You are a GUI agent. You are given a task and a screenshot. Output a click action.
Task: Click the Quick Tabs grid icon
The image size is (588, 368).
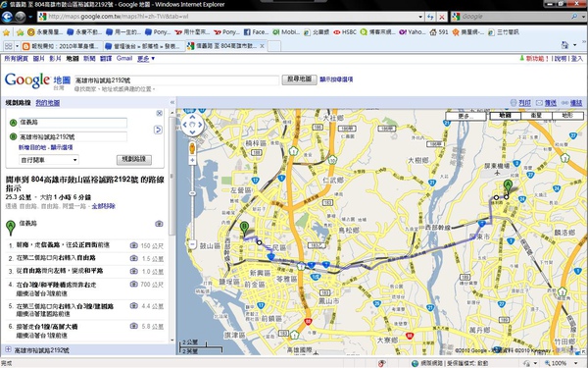coord(8,46)
